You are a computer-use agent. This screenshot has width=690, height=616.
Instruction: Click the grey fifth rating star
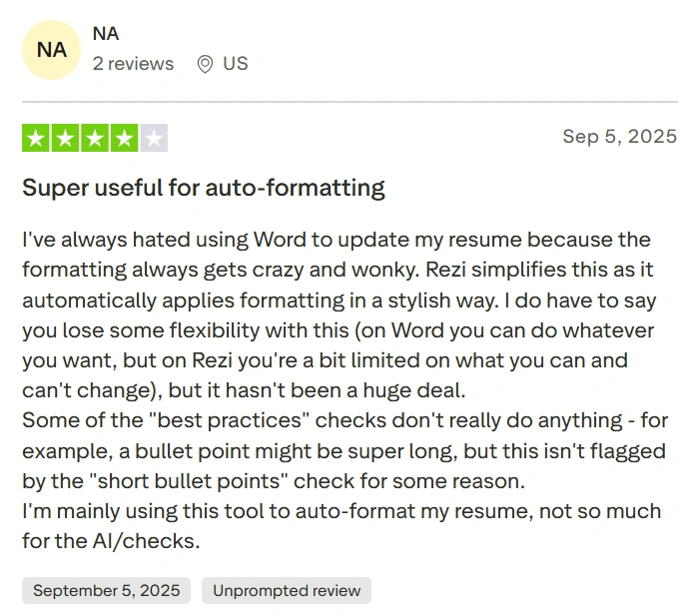coord(154,138)
